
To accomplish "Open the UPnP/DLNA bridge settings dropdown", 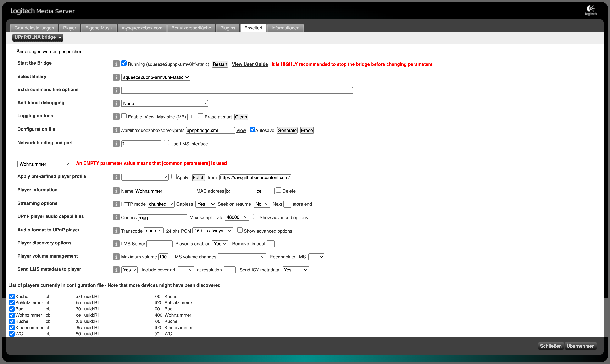I will (x=38, y=37).
